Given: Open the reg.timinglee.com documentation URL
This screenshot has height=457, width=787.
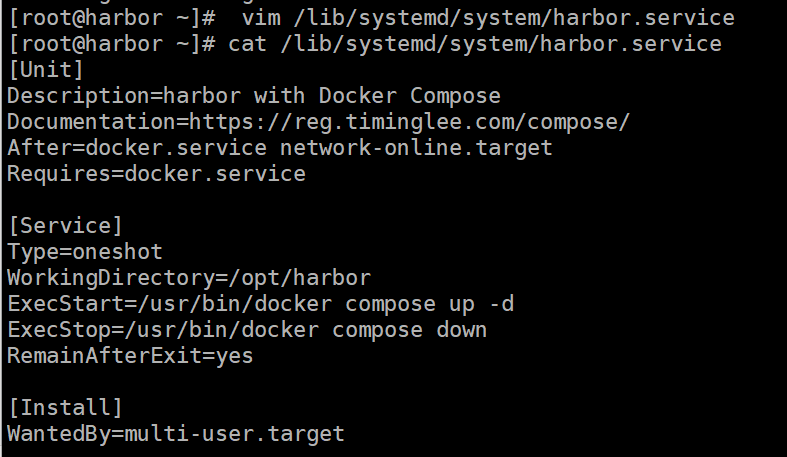Looking at the screenshot, I should pyautogui.click(x=409, y=122).
